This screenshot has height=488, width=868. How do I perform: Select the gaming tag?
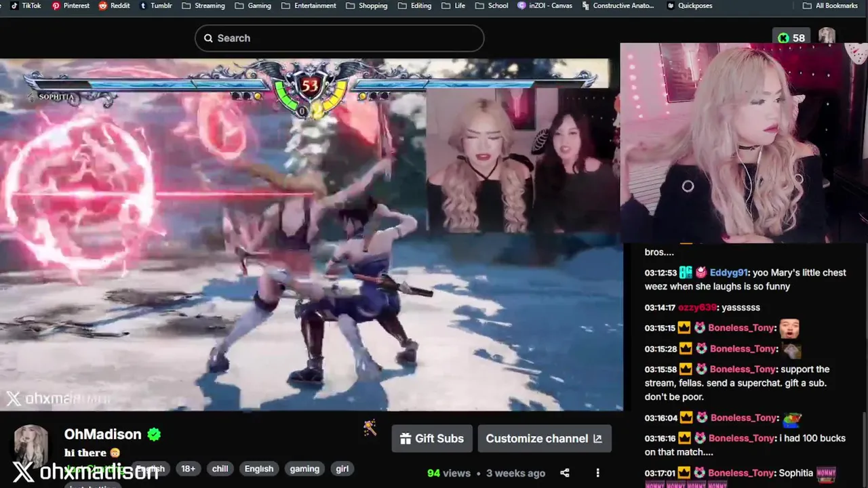(304, 468)
